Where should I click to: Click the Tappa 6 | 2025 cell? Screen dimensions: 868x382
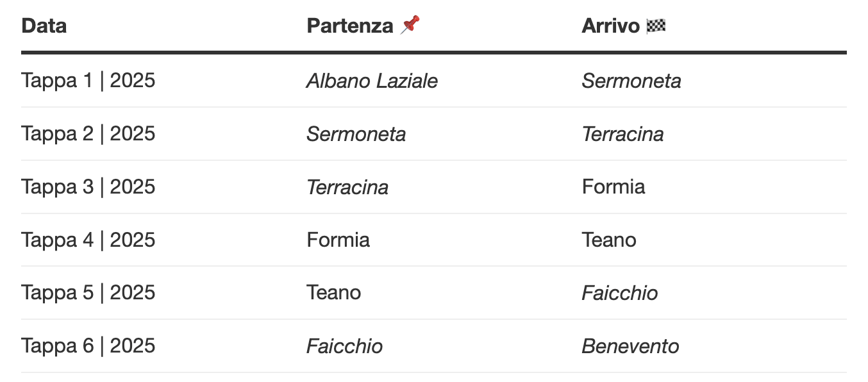(x=88, y=345)
